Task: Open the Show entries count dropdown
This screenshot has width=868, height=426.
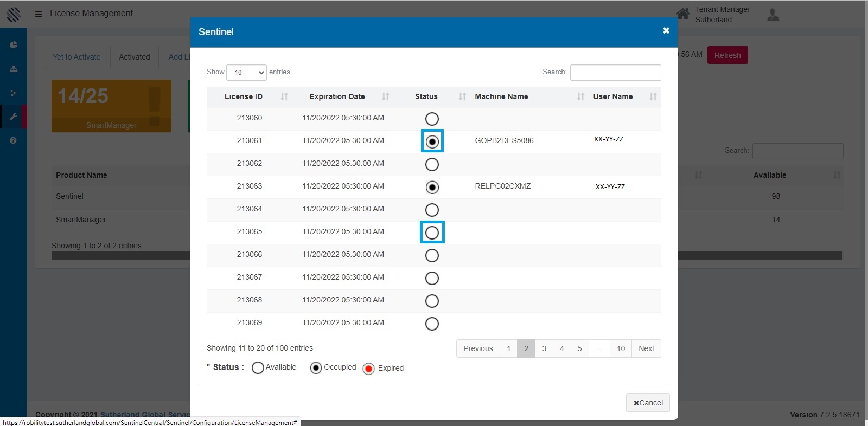Action: (x=246, y=73)
